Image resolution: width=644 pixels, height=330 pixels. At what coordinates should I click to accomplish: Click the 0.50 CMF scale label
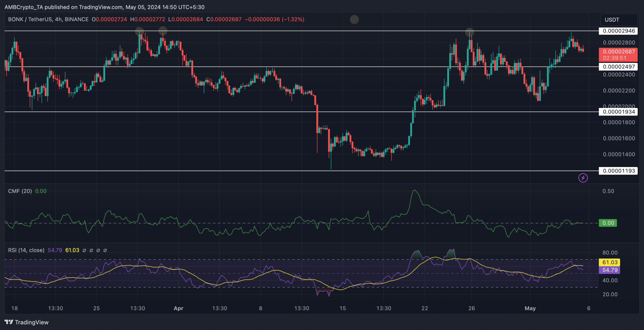pos(608,191)
